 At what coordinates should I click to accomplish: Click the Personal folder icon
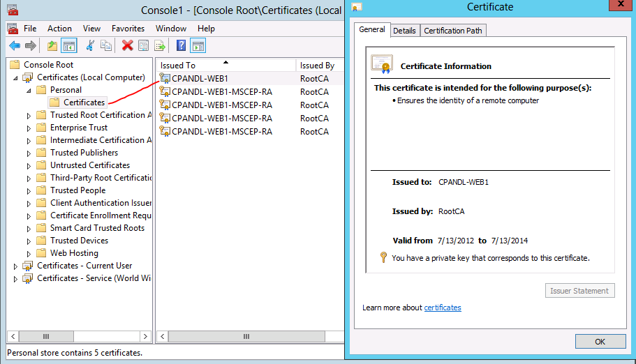[41, 89]
